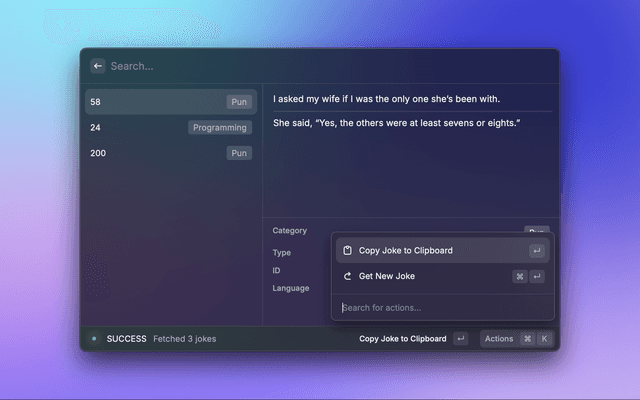Screen dimensions: 640x400
Task: Click the Pun tag on joke 200
Action: coord(239,153)
